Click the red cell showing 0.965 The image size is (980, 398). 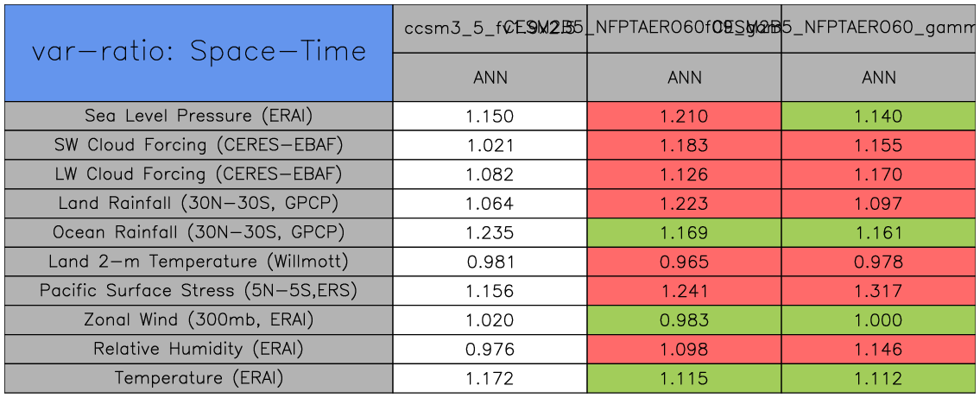click(x=684, y=262)
